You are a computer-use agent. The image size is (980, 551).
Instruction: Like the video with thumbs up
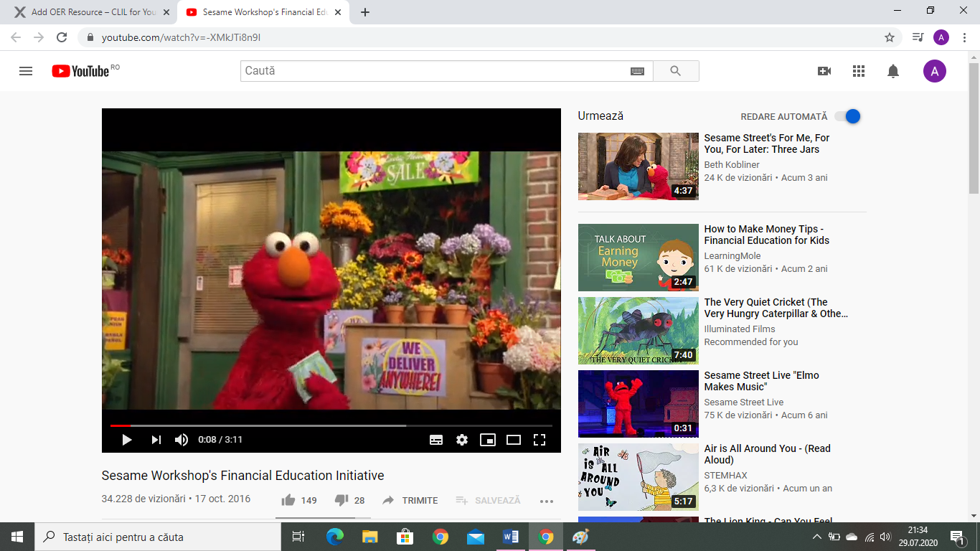288,500
